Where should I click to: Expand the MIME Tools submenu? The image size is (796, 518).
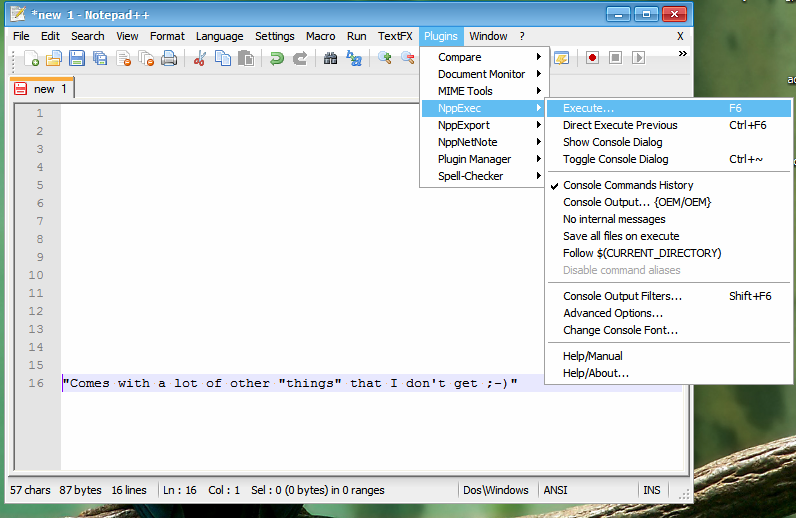[x=483, y=91]
